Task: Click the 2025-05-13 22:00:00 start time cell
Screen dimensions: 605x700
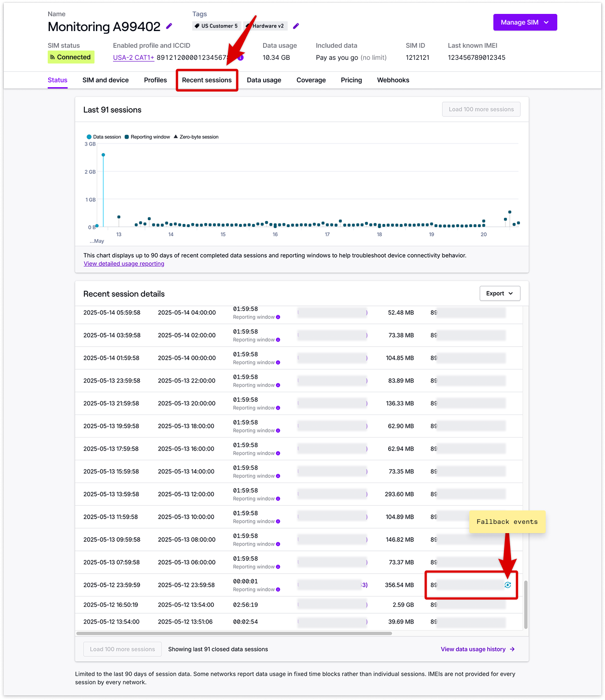Action: (187, 381)
